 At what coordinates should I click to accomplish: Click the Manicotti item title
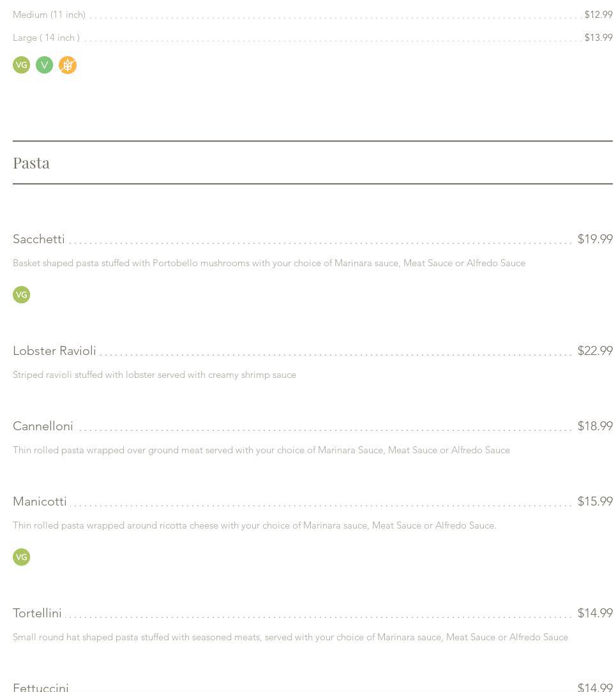coord(40,502)
